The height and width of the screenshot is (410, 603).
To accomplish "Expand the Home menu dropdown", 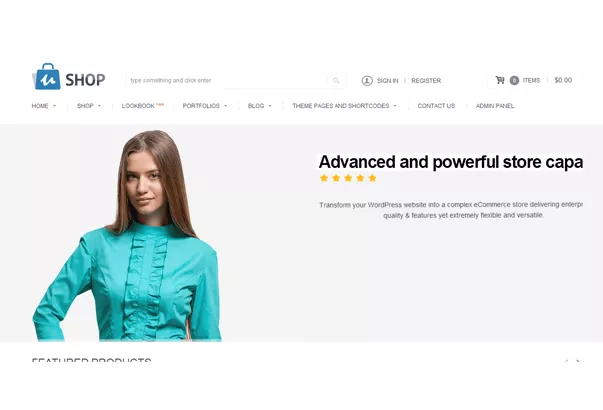I will [x=43, y=106].
